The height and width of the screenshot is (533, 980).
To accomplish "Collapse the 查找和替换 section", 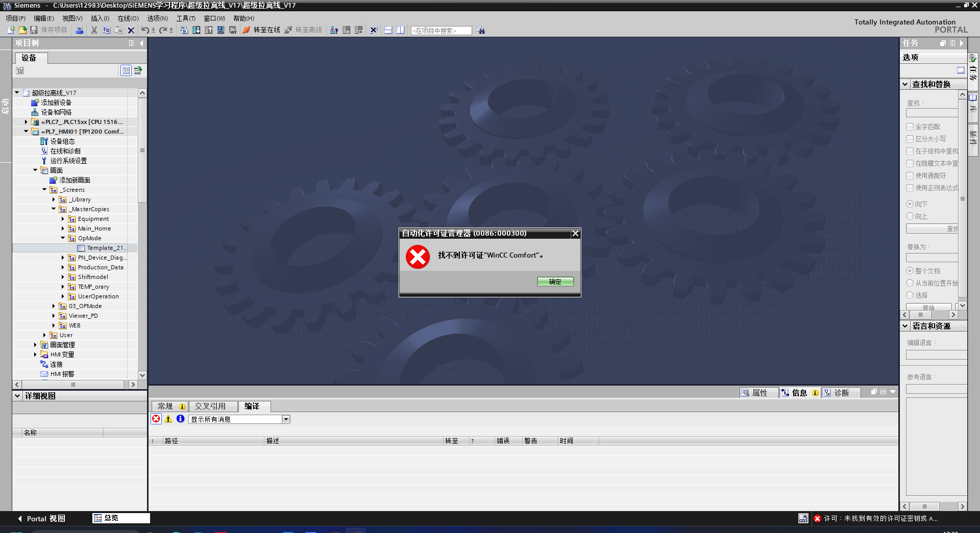I will (x=905, y=84).
